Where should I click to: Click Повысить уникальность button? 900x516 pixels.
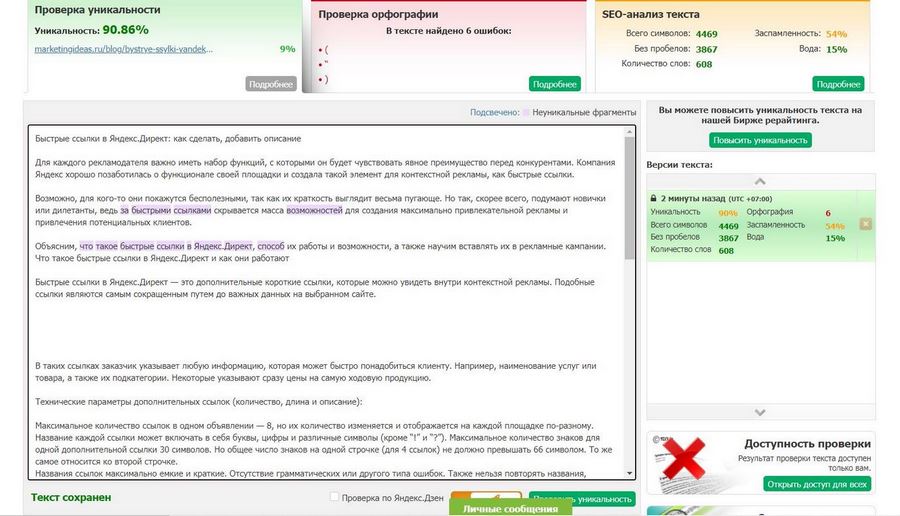click(x=760, y=140)
